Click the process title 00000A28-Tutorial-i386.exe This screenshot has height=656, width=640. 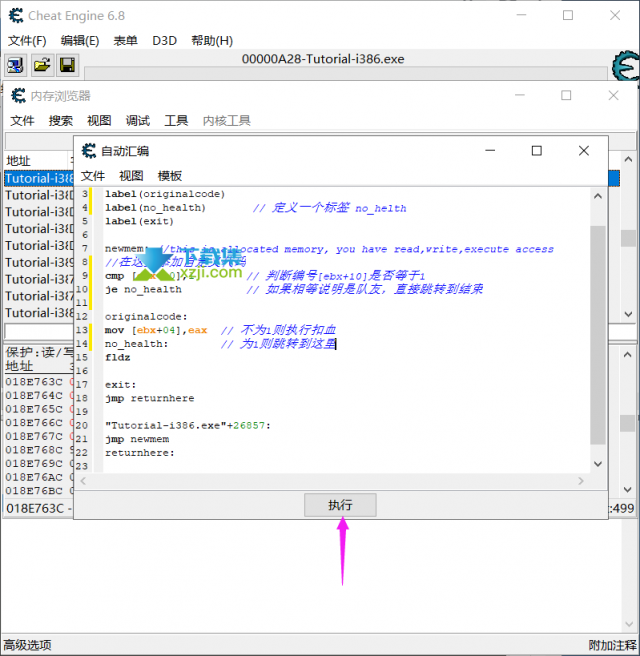coord(323,59)
